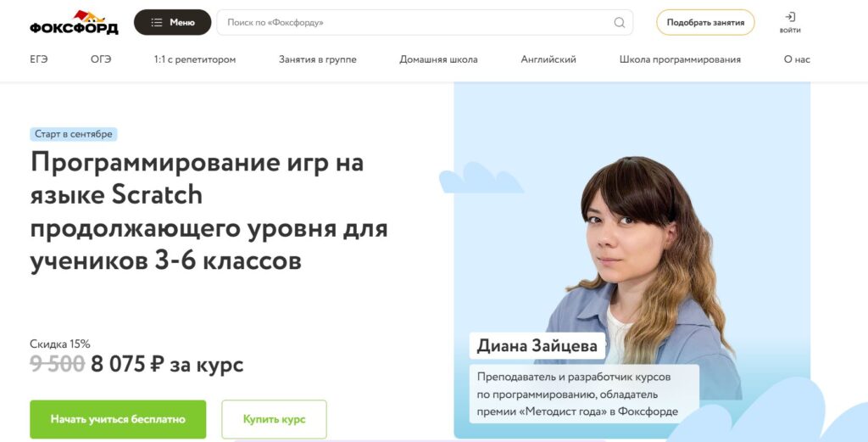The height and width of the screenshot is (442, 868).
Task: Click Начать учиться бесплатно button
Action: [x=118, y=419]
